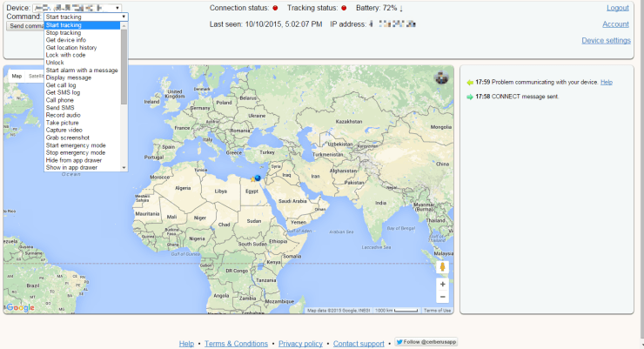Click the Battery 72% text
The height and width of the screenshot is (349, 644).
377,8
